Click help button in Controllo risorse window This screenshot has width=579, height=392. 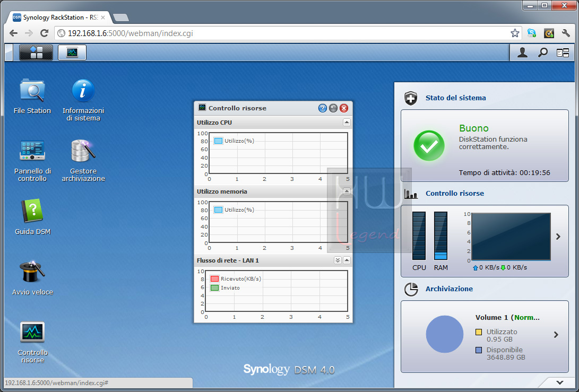click(x=322, y=108)
